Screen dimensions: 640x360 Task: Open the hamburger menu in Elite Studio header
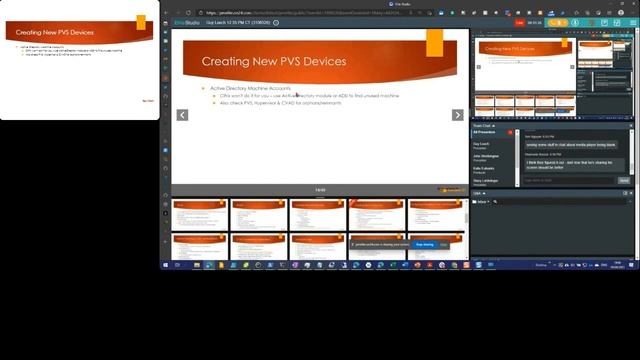(x=632, y=23)
